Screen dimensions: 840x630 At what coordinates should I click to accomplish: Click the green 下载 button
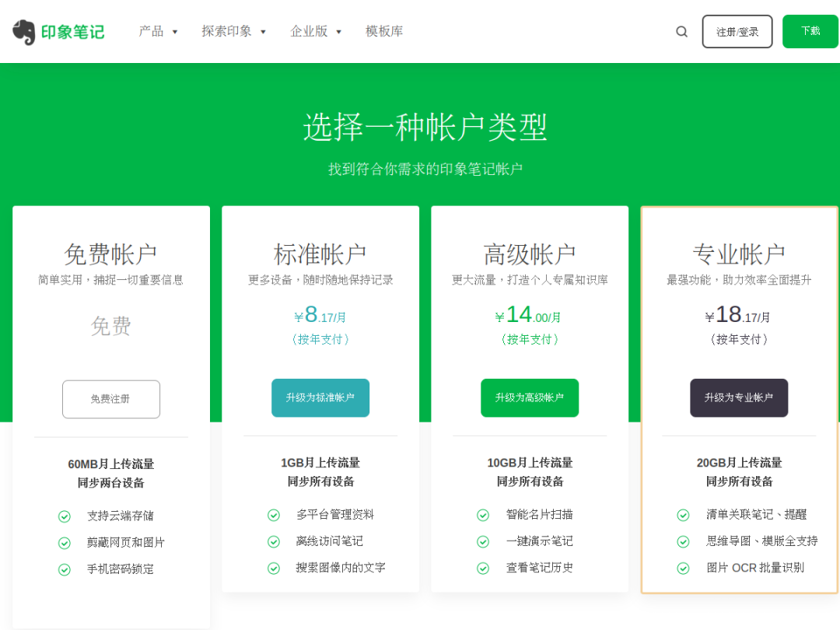[810, 31]
